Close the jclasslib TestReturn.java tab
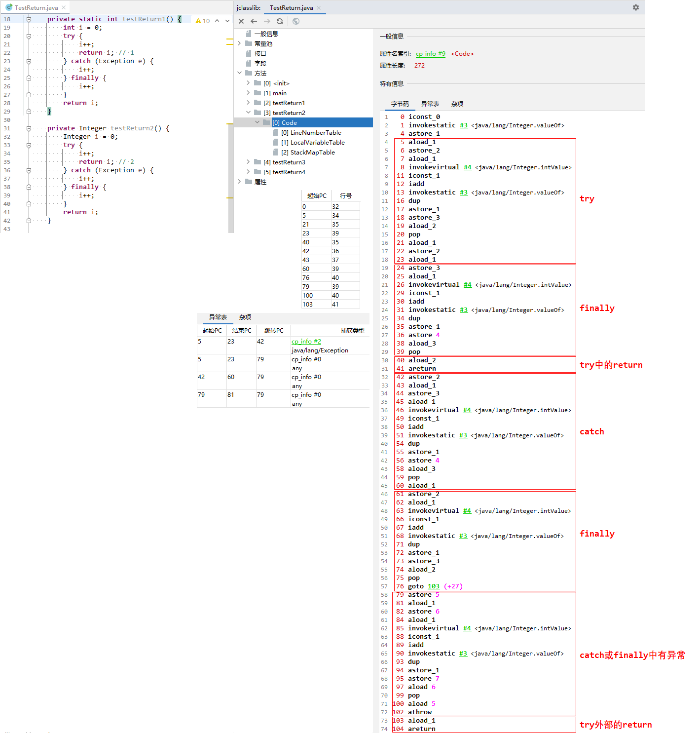The width and height of the screenshot is (700, 733). coord(319,7)
